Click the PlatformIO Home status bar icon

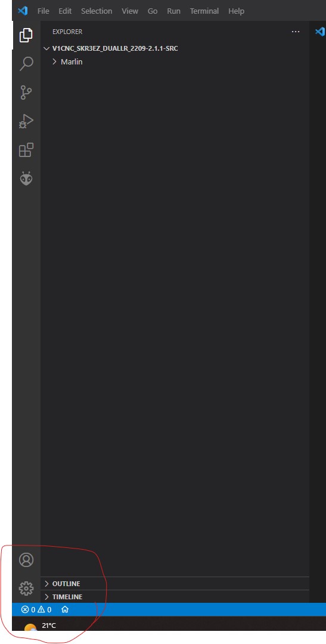65,609
